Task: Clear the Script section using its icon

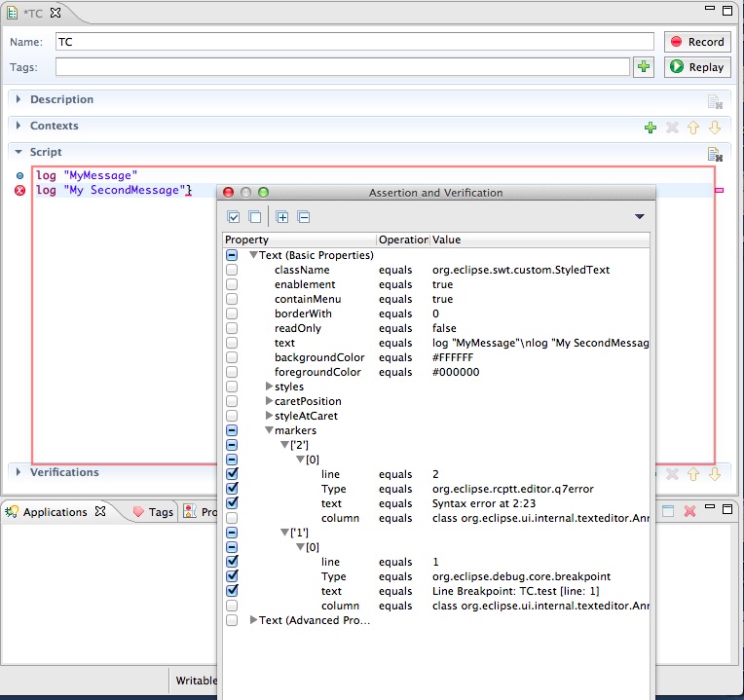Action: click(x=715, y=154)
